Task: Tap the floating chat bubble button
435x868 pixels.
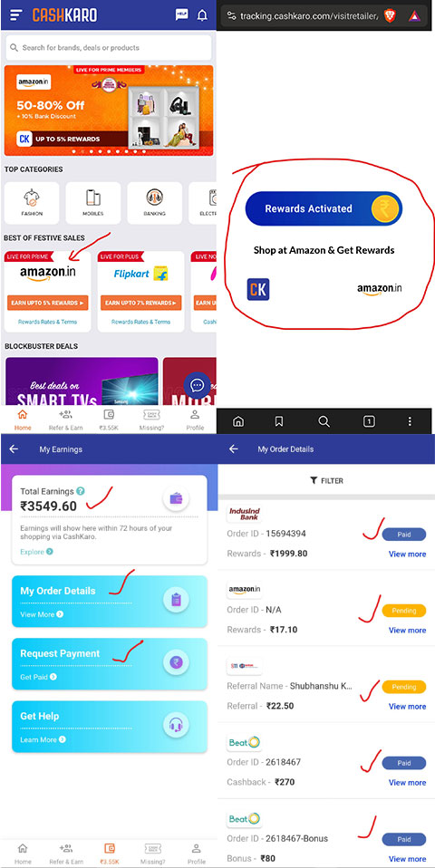Action: pyautogui.click(x=197, y=385)
